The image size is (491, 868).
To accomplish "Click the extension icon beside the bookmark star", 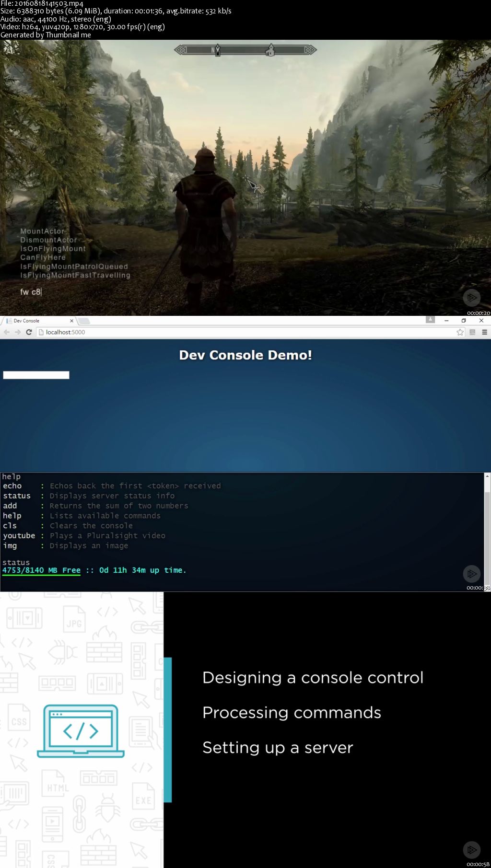I will coord(472,332).
